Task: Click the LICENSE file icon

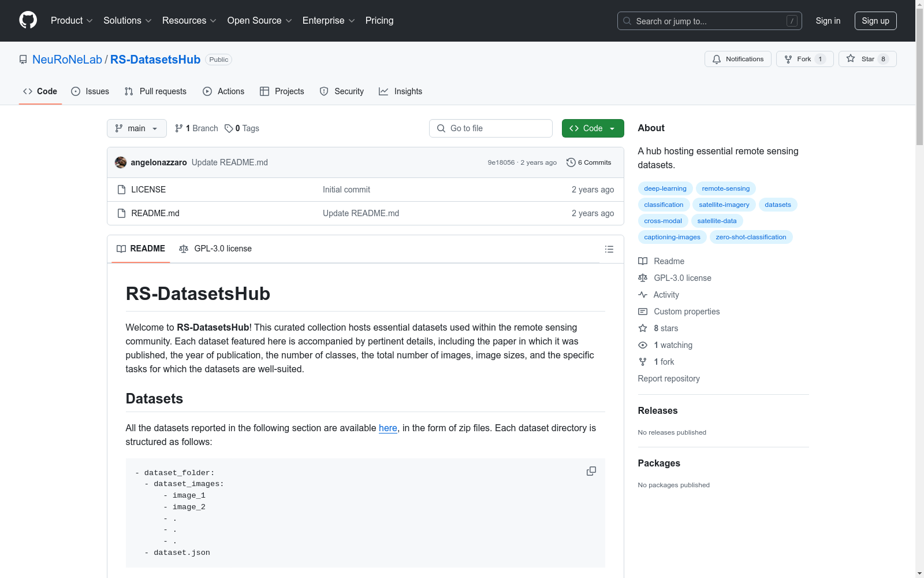Action: coord(121,190)
